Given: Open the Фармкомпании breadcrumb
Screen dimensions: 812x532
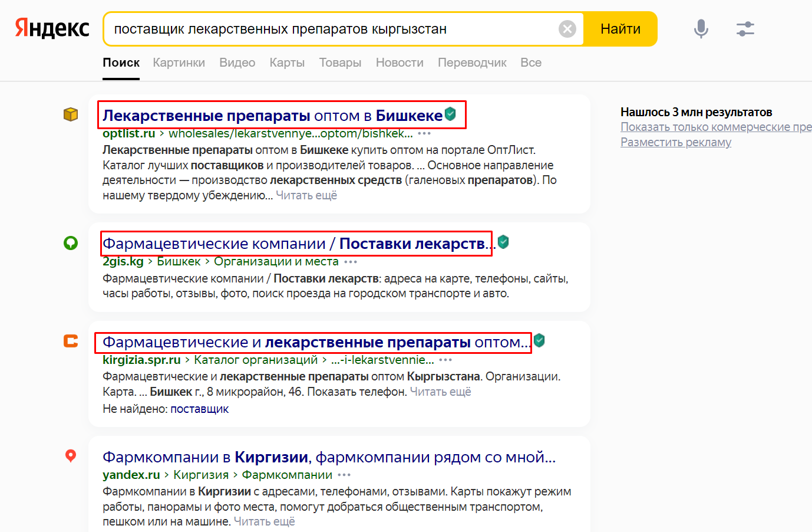Looking at the screenshot, I should tap(287, 475).
